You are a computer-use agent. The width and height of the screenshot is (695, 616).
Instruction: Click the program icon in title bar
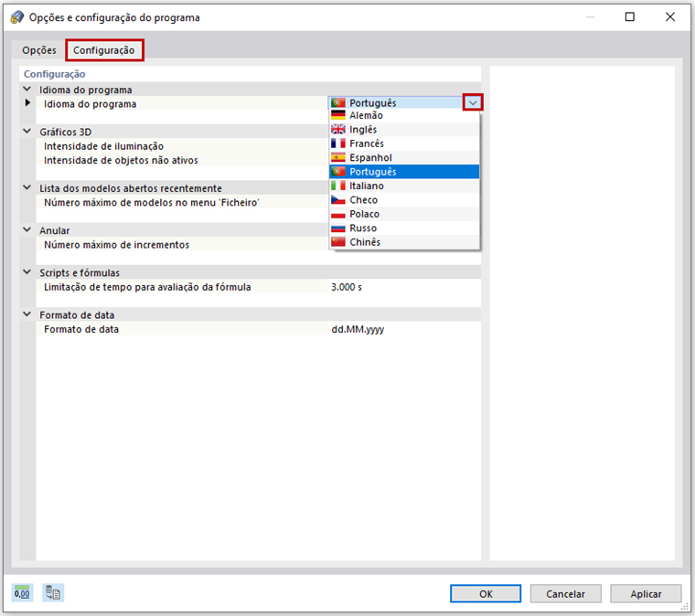click(x=17, y=17)
